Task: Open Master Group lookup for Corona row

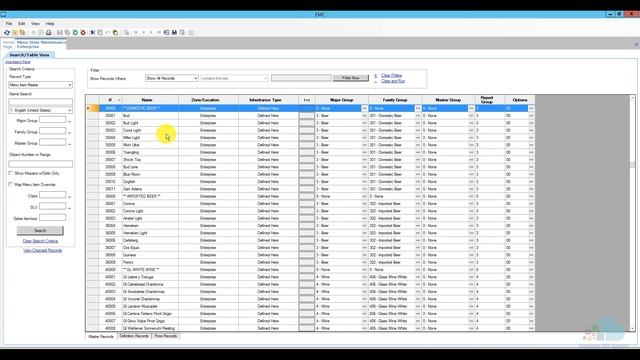Action: [471, 204]
